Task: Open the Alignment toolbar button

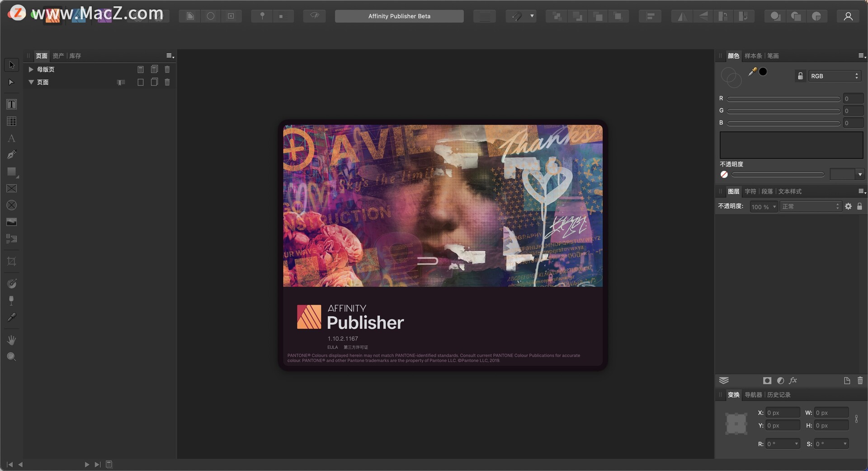Action: pos(650,16)
